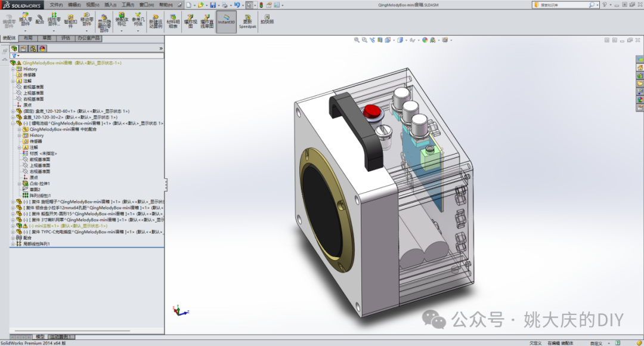Image resolution: width=644 pixels, height=346 pixels.
Task: Click the Save floppy disk icon
Action: (x=212, y=5)
